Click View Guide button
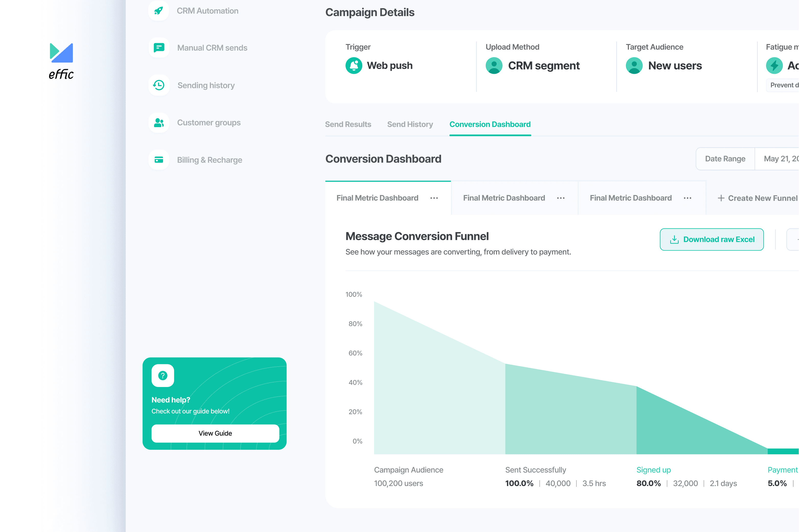 click(x=215, y=433)
